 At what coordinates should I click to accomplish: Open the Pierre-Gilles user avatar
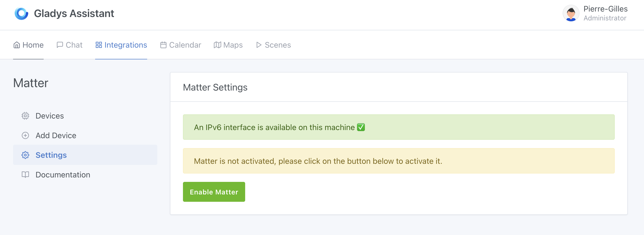tap(571, 13)
